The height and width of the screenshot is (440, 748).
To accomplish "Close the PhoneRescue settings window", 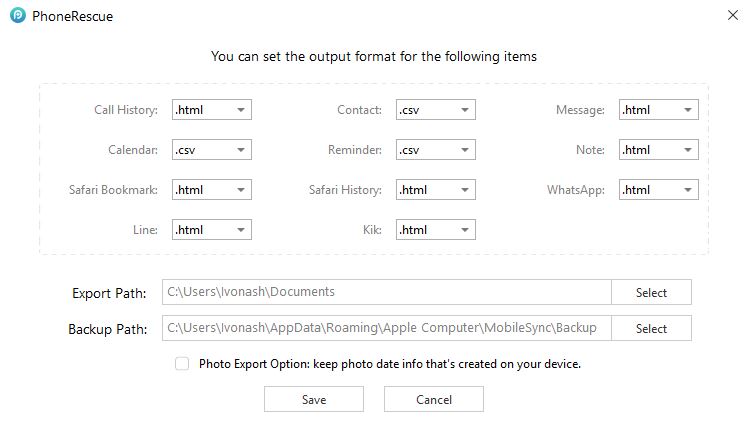I will [727, 16].
